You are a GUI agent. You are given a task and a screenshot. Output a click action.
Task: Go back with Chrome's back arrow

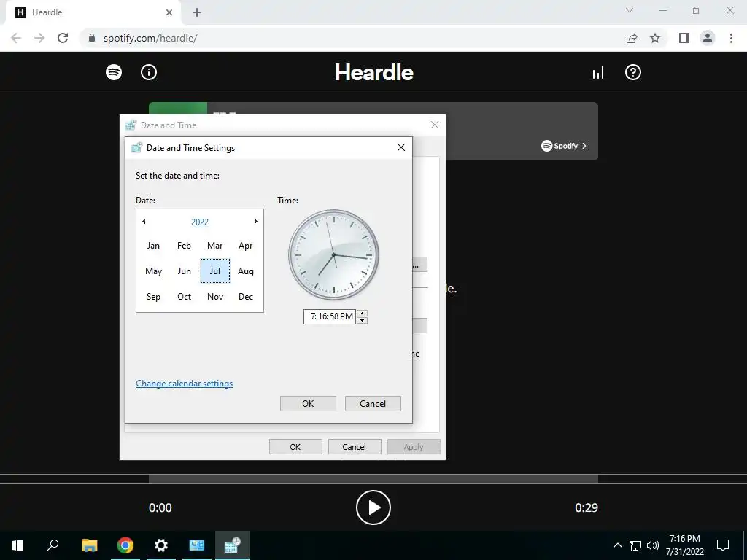tap(16, 38)
